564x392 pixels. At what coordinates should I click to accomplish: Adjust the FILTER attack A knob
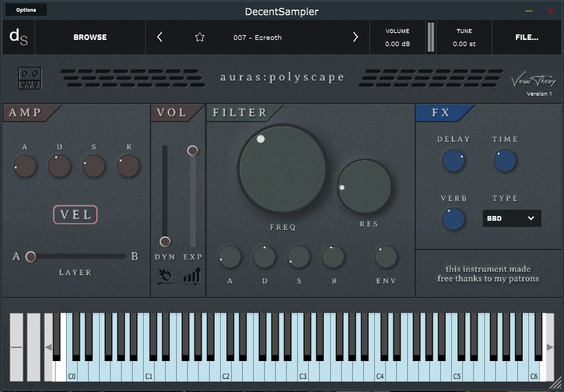230,257
